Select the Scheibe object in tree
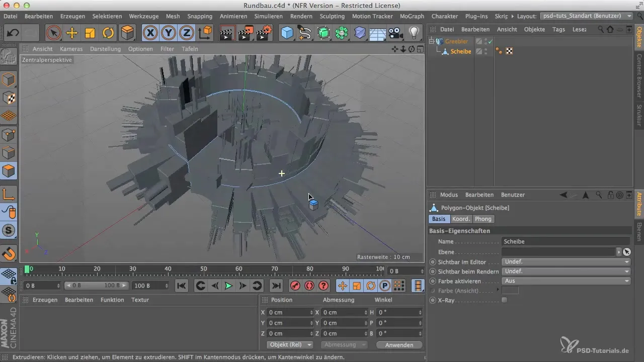 pyautogui.click(x=461, y=51)
